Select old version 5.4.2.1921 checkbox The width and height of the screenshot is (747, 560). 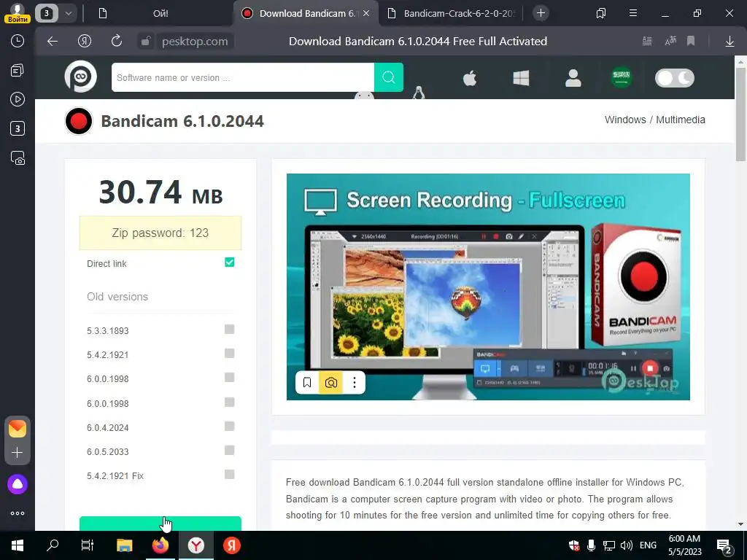click(x=230, y=354)
